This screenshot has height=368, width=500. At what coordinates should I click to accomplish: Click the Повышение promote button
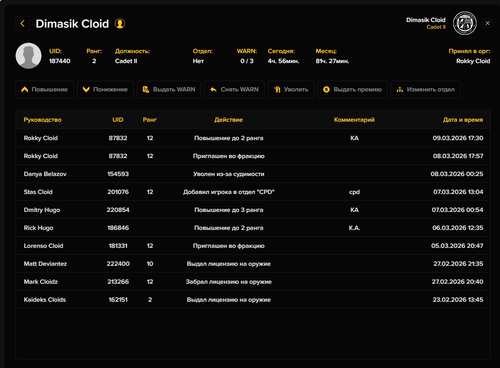pyautogui.click(x=44, y=89)
